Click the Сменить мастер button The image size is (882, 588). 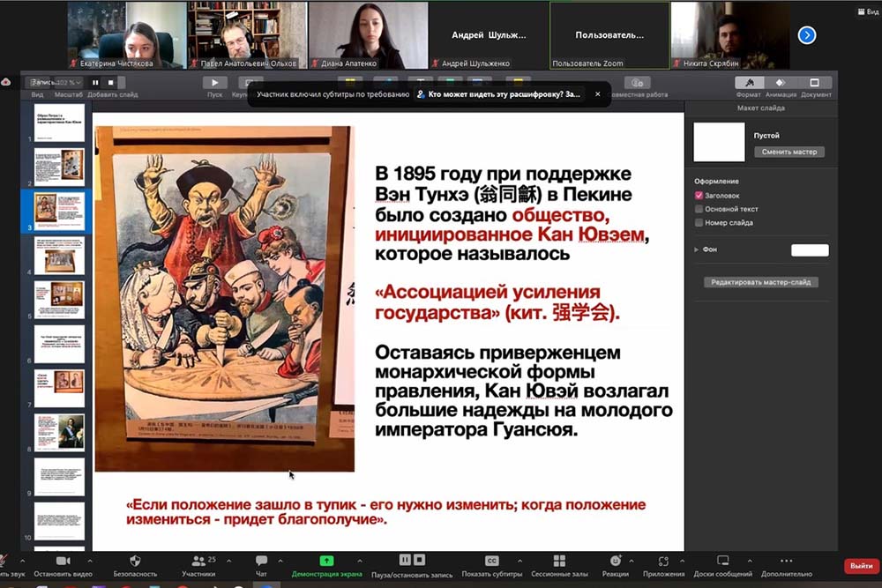[789, 152]
